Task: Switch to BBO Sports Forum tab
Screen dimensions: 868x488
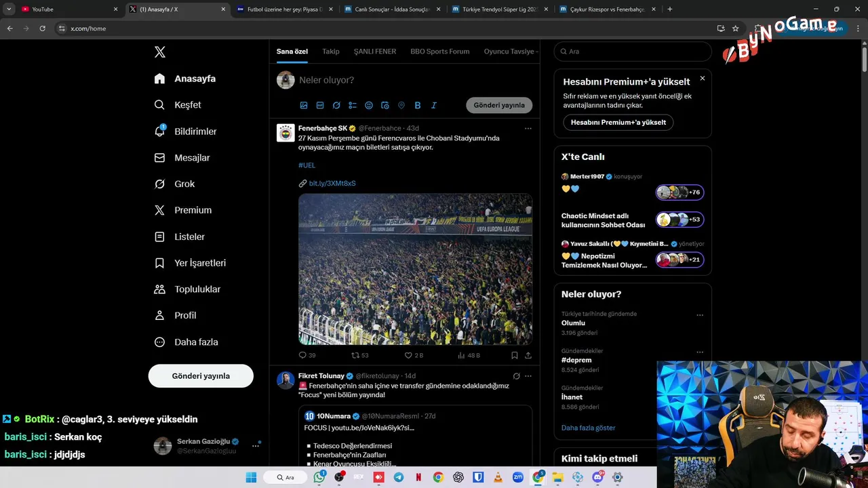Action: [439, 52]
